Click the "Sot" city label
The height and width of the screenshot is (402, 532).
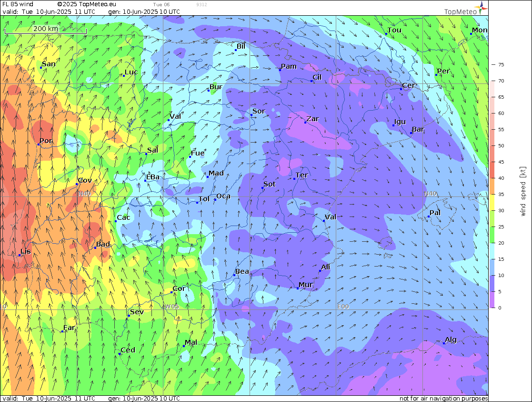[x=270, y=184]
